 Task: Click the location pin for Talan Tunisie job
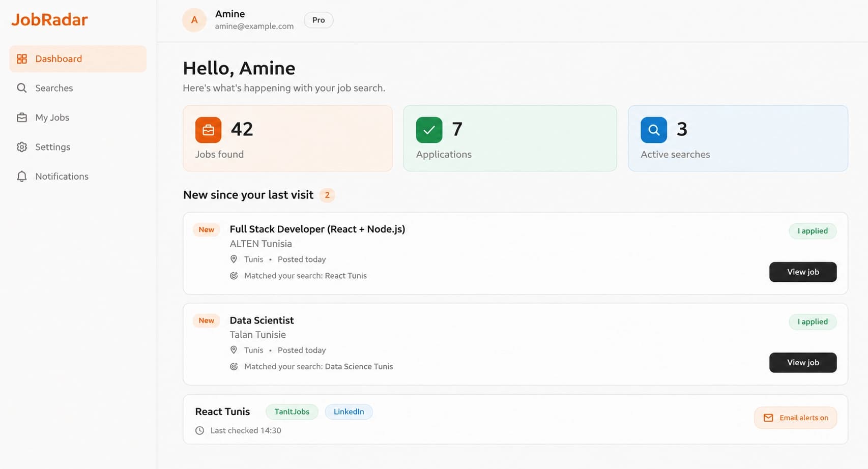coord(234,350)
